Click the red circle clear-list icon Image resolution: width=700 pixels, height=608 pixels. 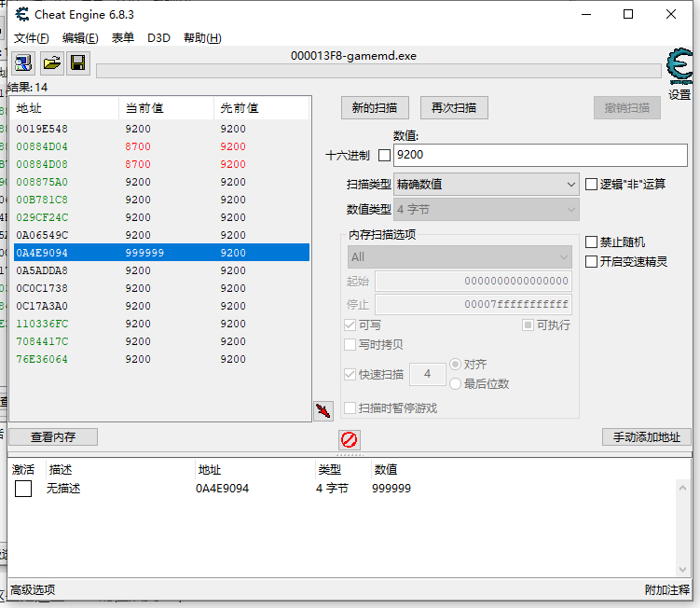[350, 439]
